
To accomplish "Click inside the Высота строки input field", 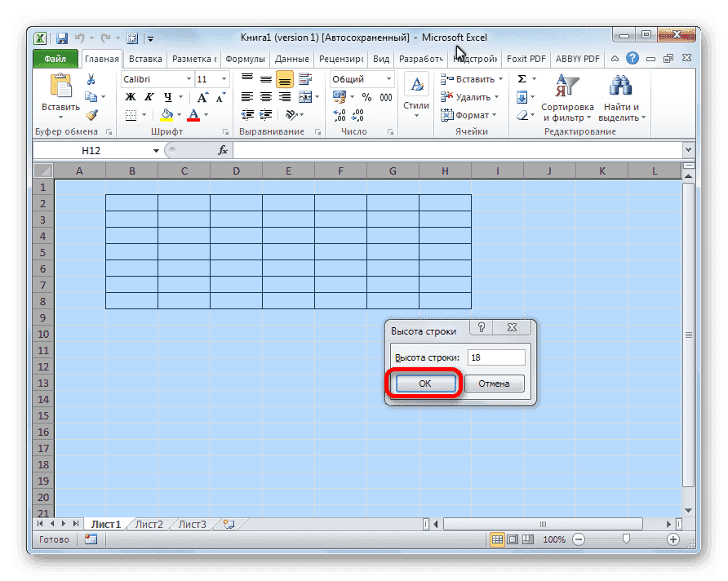I will pos(496,357).
